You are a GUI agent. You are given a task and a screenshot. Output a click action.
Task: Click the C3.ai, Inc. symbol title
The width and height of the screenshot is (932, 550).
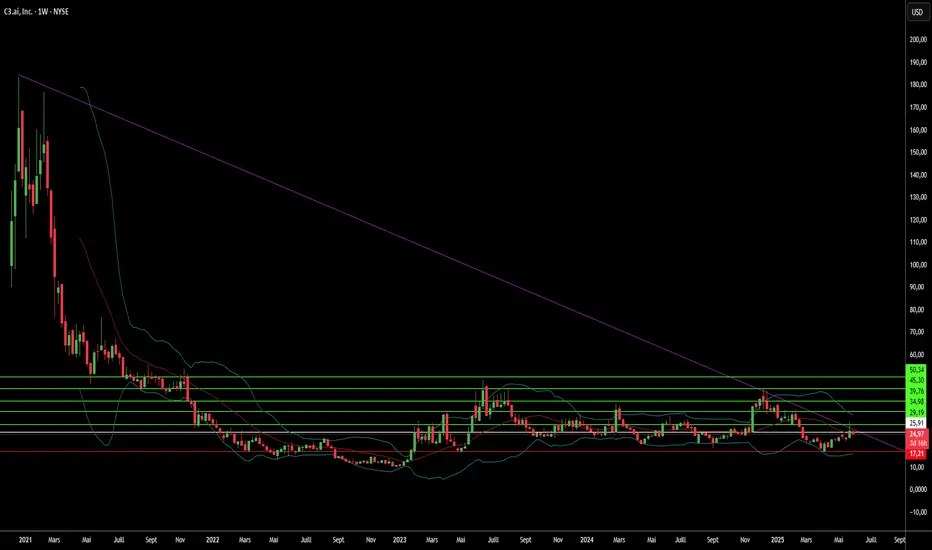[18, 11]
